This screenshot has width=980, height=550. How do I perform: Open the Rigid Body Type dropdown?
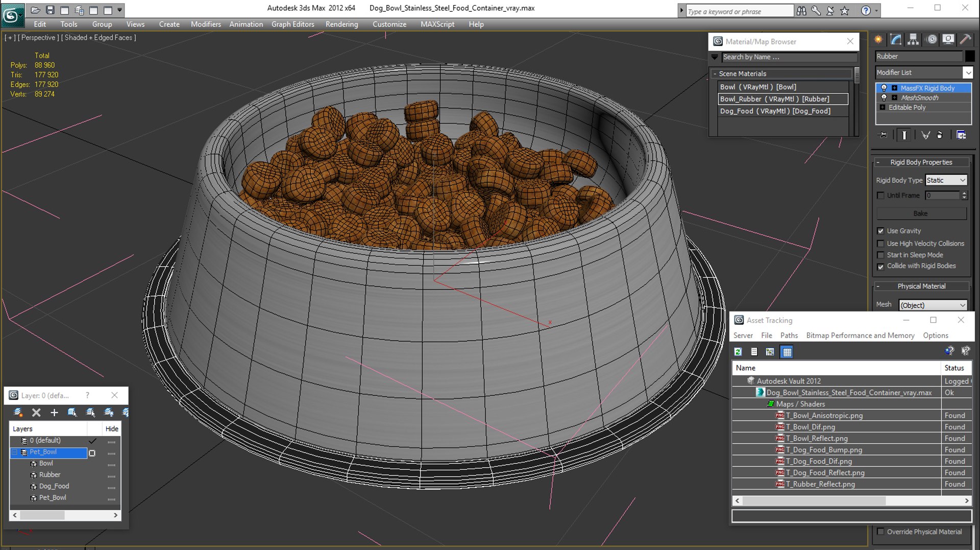pyautogui.click(x=946, y=180)
